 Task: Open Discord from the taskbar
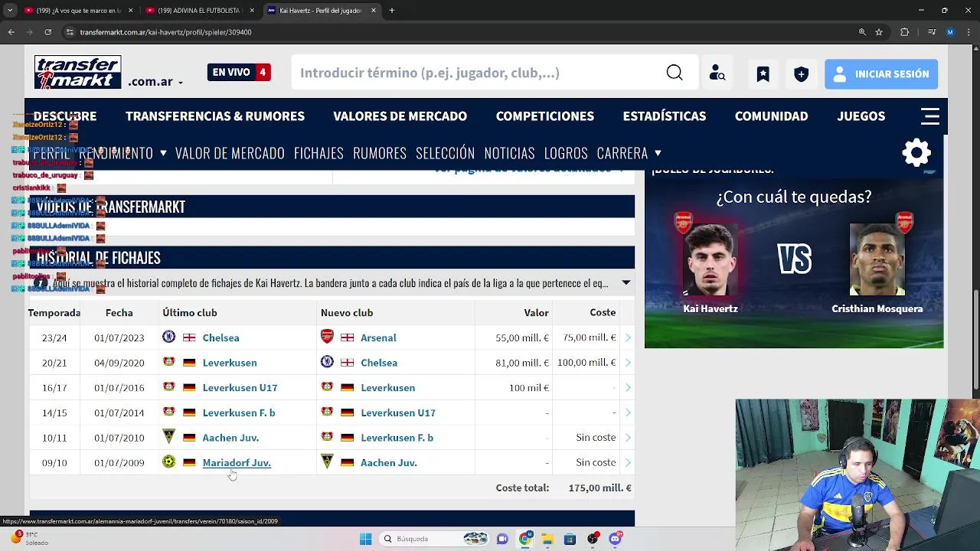coord(616,539)
